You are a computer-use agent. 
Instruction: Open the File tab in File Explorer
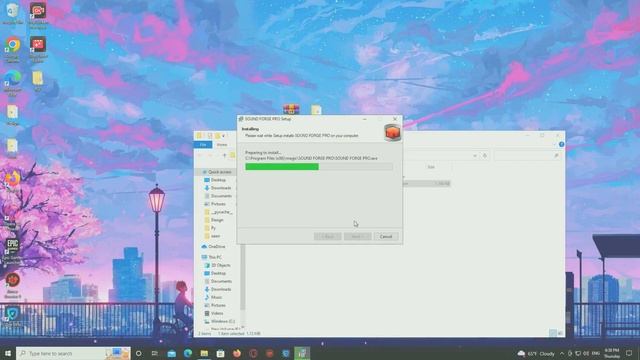[203, 145]
